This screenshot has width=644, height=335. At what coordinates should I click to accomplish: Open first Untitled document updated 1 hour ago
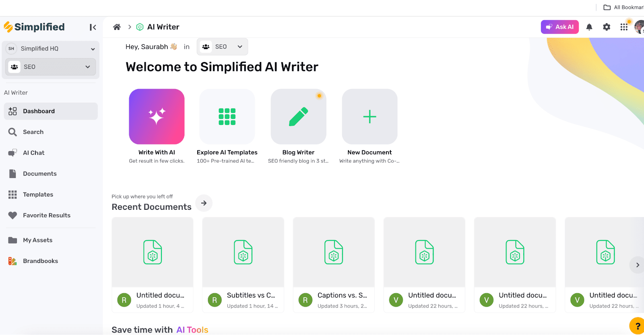pyautogui.click(x=153, y=265)
